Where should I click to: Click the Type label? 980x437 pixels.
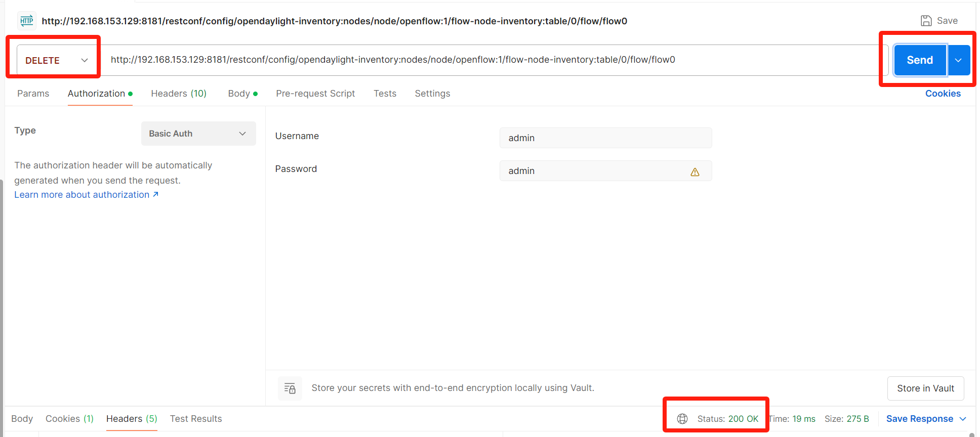click(x=25, y=130)
